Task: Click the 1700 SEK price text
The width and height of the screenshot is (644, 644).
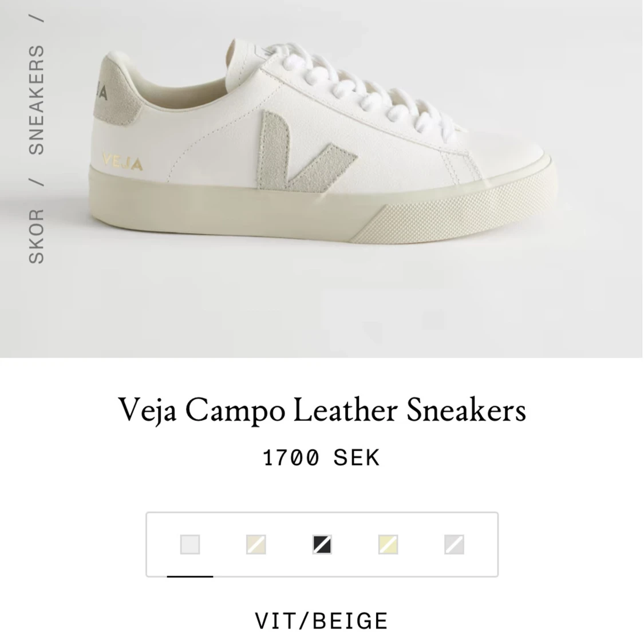Action: (x=322, y=457)
